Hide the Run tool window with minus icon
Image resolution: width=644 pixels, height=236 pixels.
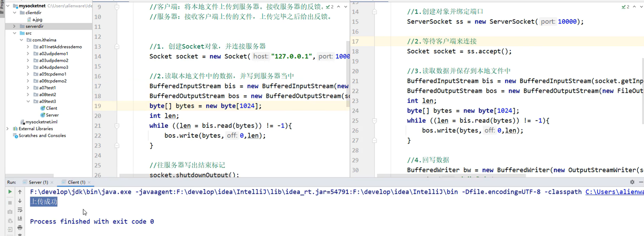[x=641, y=182]
